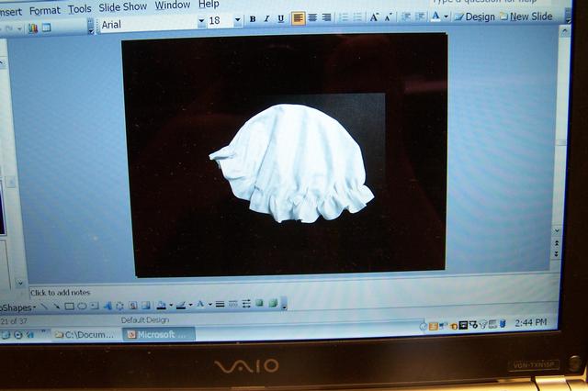Insert Clip Art from drawing toolbar
Screen dimensions: 588x391
tap(132, 306)
